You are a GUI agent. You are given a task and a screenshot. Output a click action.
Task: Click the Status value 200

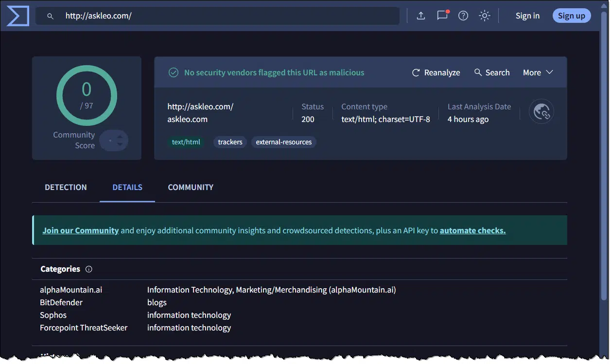coord(308,119)
